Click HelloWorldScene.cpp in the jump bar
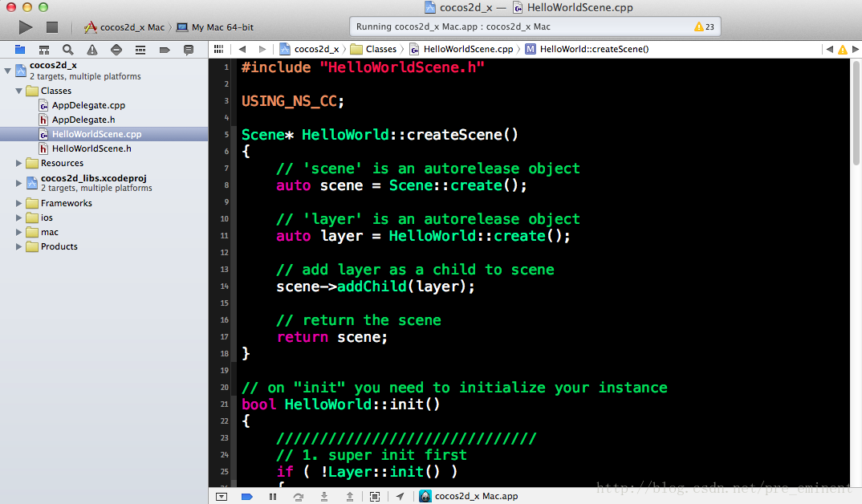The image size is (862, 504). [x=461, y=49]
